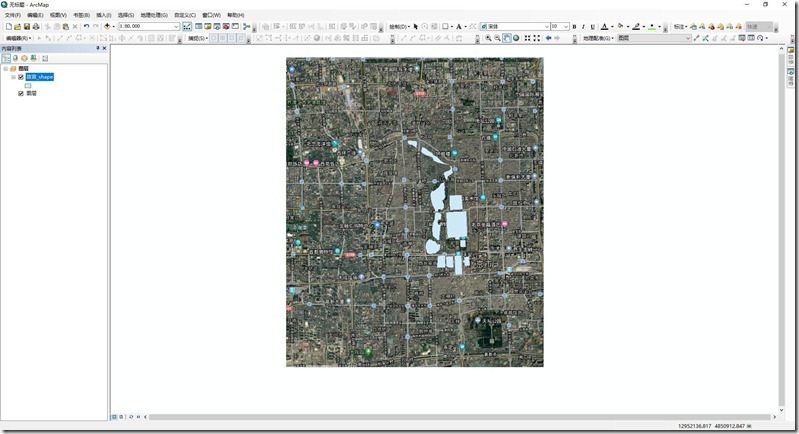Open the 地理处理(G) menu
This screenshot has width=799, height=434.
point(154,16)
